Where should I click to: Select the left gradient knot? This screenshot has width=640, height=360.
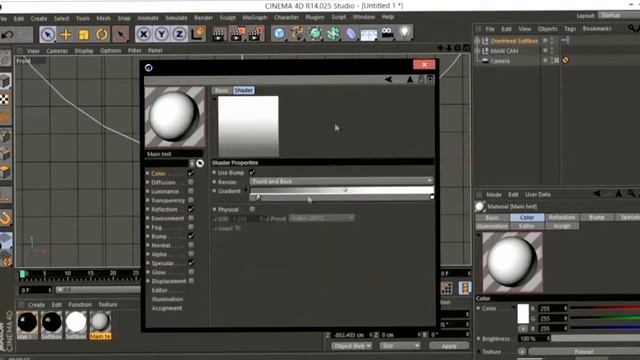[258, 198]
